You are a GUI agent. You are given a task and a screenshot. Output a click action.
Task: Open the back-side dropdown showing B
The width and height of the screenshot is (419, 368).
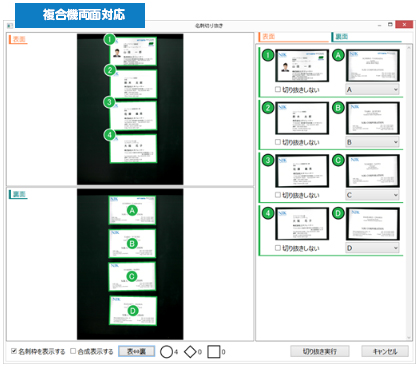click(x=372, y=142)
